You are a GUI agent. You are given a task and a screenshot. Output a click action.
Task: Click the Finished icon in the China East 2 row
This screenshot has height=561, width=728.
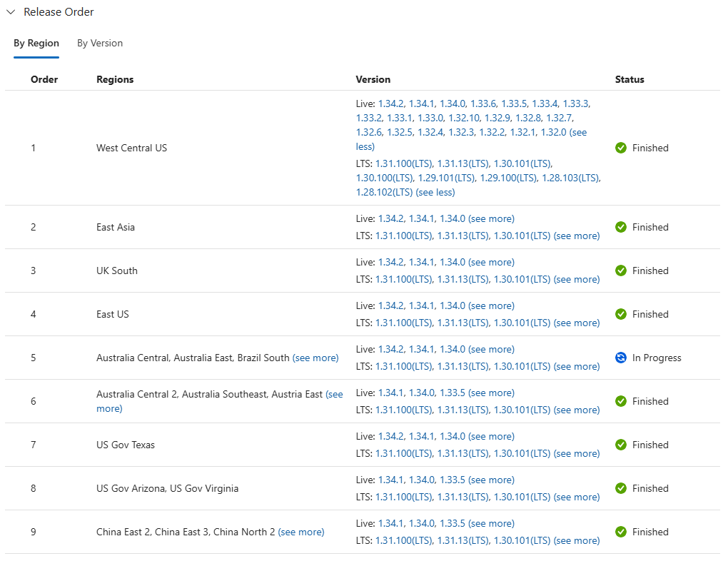[x=621, y=532]
